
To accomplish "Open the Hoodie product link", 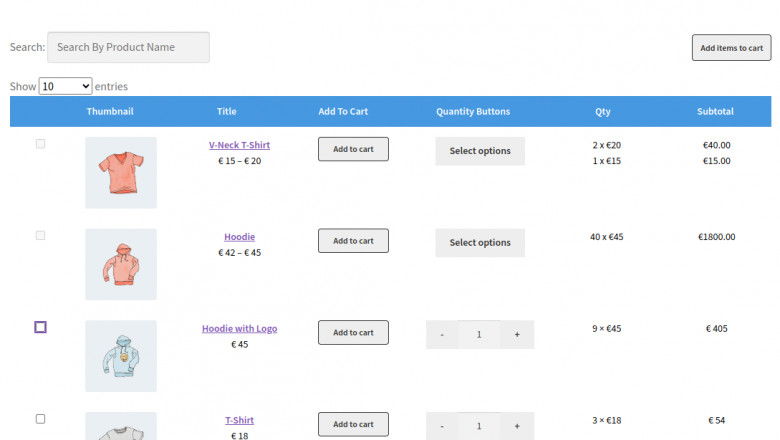I will click(239, 237).
